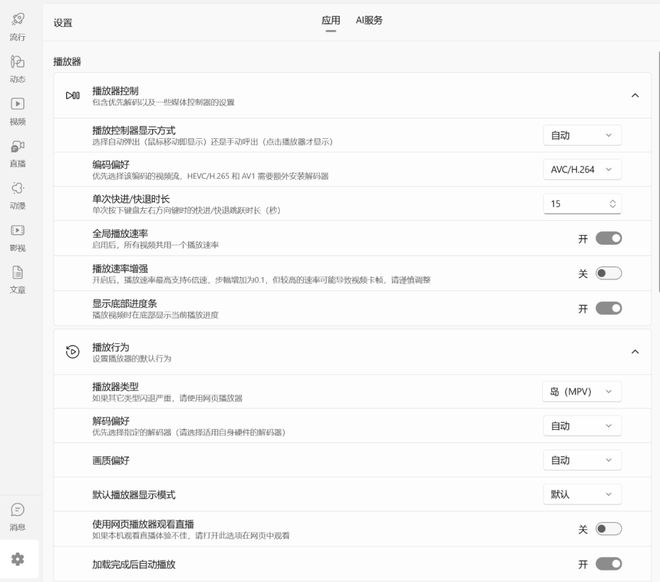Click the 全局播放速率 setting label
Viewport: 660px width, 582px height.
pos(120,234)
